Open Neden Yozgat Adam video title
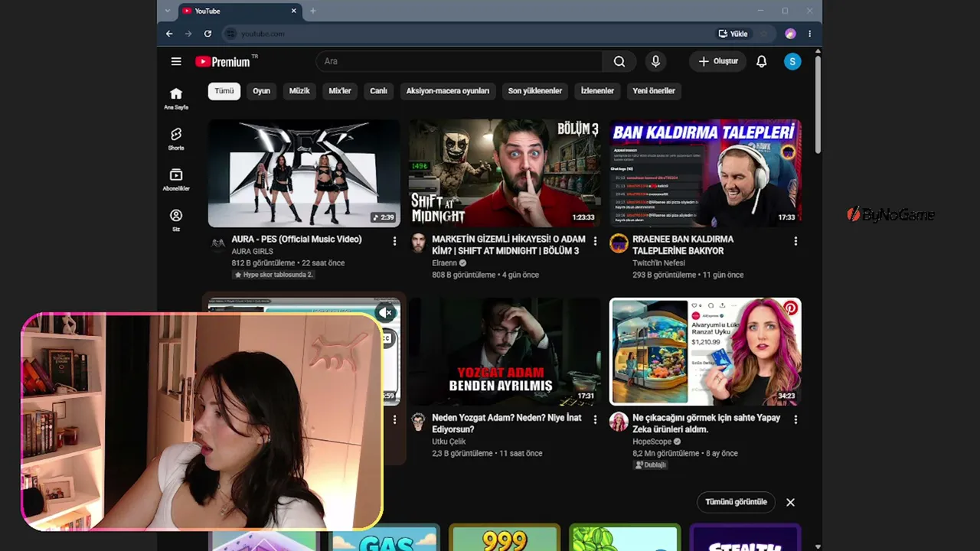980x551 pixels. (x=507, y=424)
